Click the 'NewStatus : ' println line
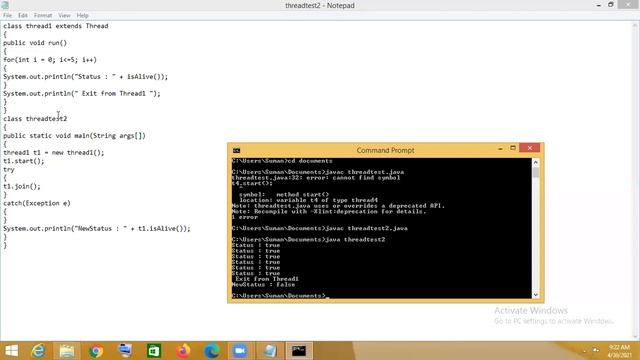The width and height of the screenshot is (640, 360). [x=97, y=229]
